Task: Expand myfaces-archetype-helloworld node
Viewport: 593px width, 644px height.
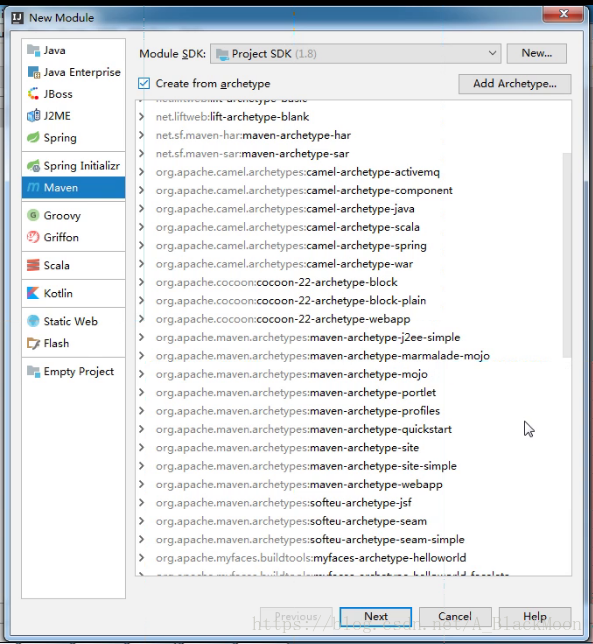Action: [x=141, y=558]
